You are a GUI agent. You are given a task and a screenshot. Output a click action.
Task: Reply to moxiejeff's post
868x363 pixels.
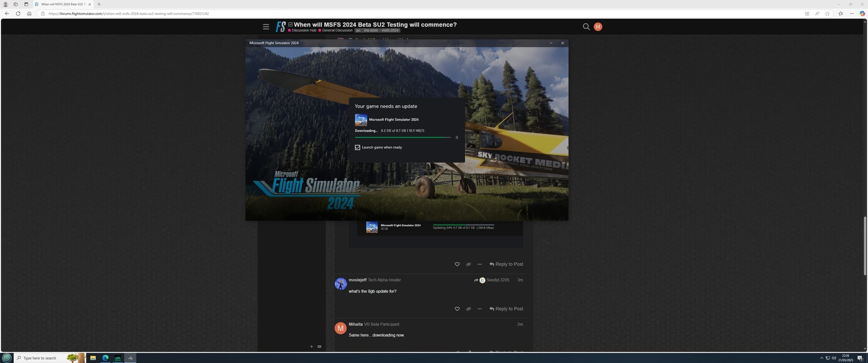(x=506, y=309)
